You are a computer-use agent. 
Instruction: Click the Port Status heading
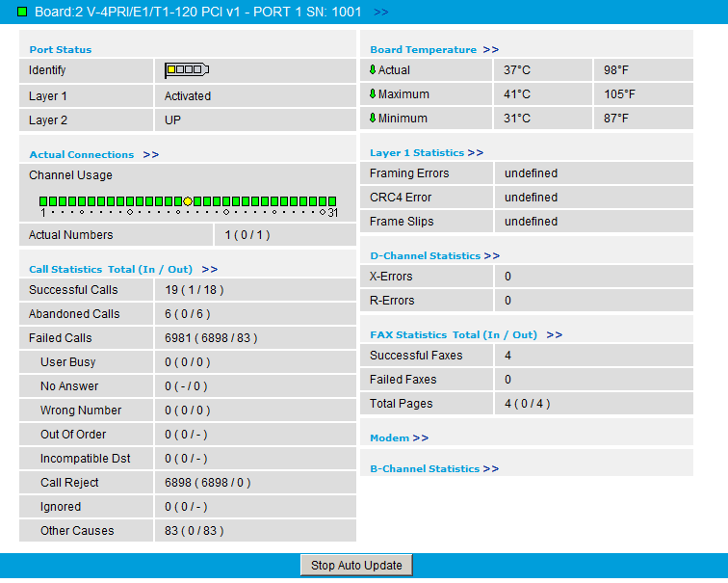tap(61, 49)
